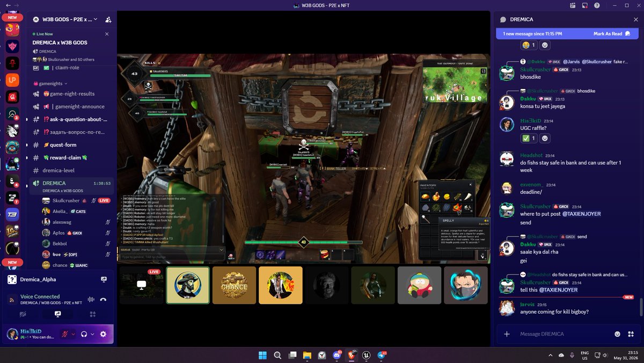644x363 pixels.
Task: Click the disconnect voice call icon
Action: [x=103, y=300]
